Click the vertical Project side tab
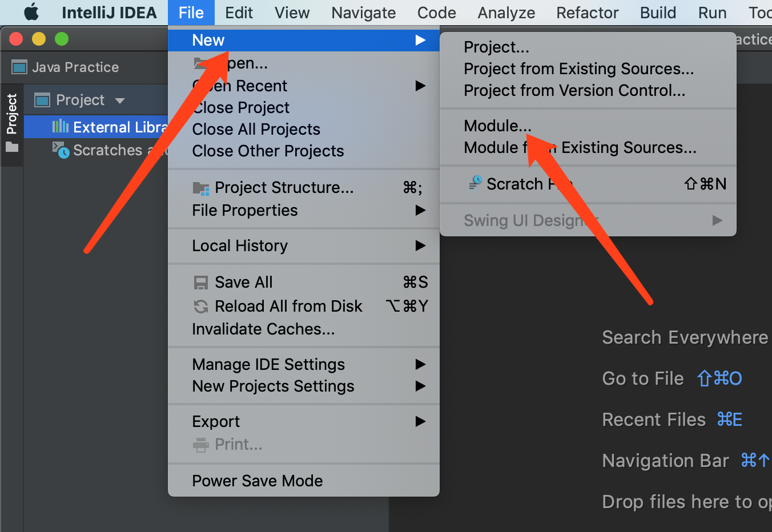Image resolution: width=772 pixels, height=532 pixels. click(12, 114)
